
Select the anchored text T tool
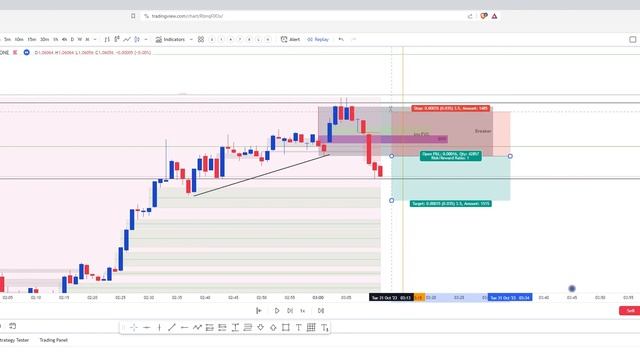click(324, 327)
